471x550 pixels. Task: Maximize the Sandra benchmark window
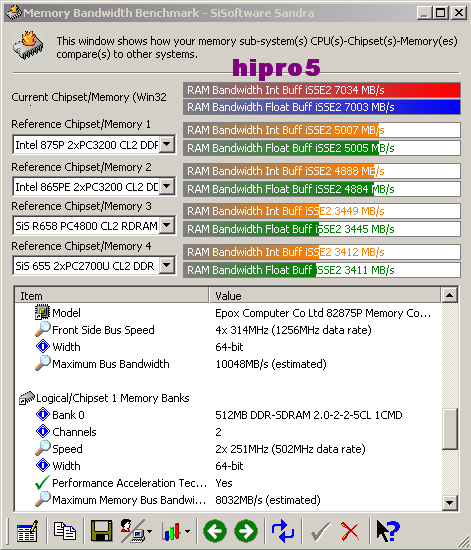tap(440, 13)
